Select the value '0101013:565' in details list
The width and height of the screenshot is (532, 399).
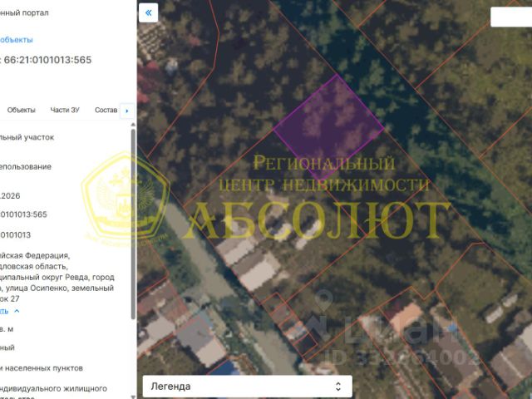pos(23,214)
